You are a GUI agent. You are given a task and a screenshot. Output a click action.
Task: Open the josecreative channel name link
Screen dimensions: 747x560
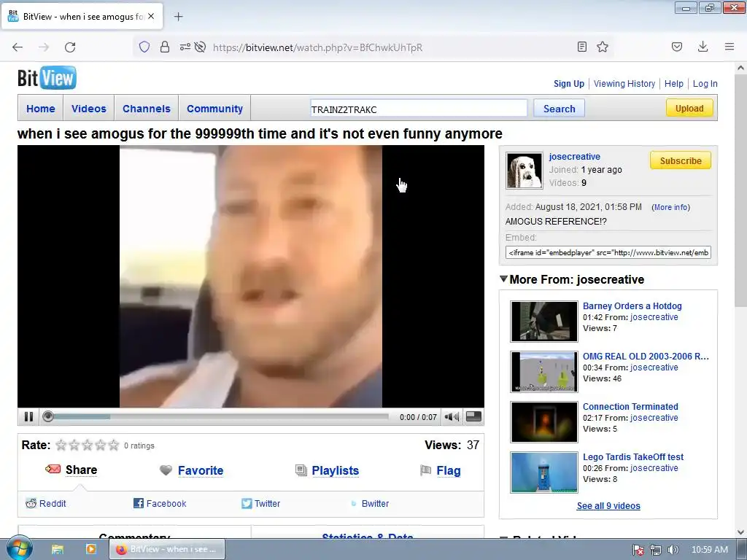click(x=574, y=156)
